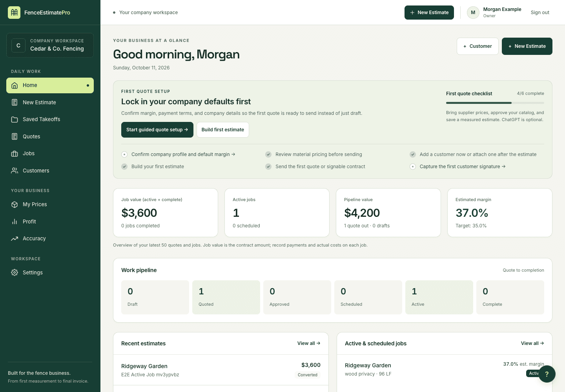
Task: Click the Converted status badge
Action: (308, 375)
